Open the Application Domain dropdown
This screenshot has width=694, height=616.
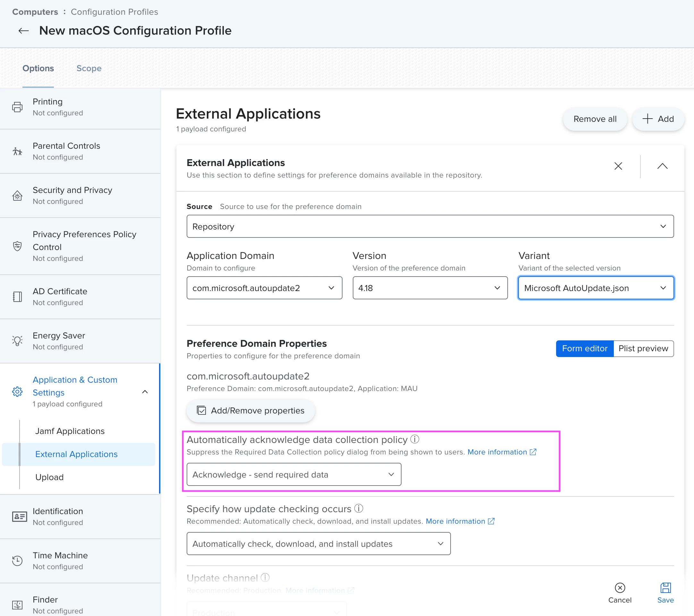tap(264, 288)
